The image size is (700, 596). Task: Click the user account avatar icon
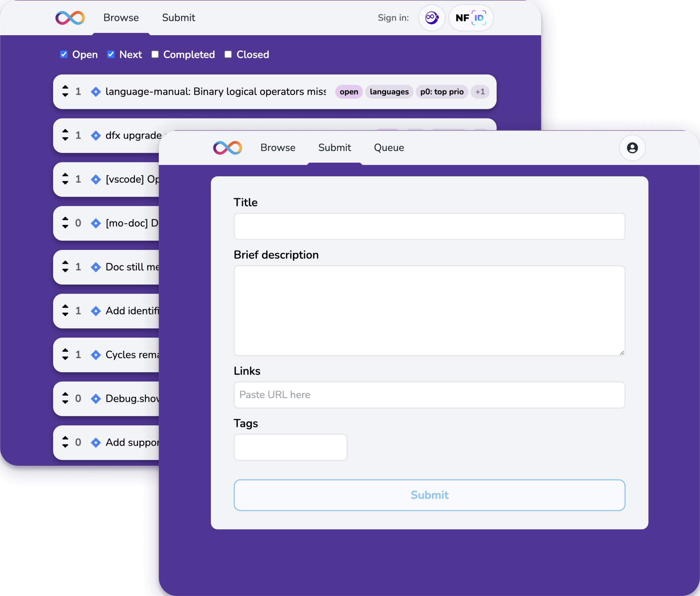click(x=631, y=148)
